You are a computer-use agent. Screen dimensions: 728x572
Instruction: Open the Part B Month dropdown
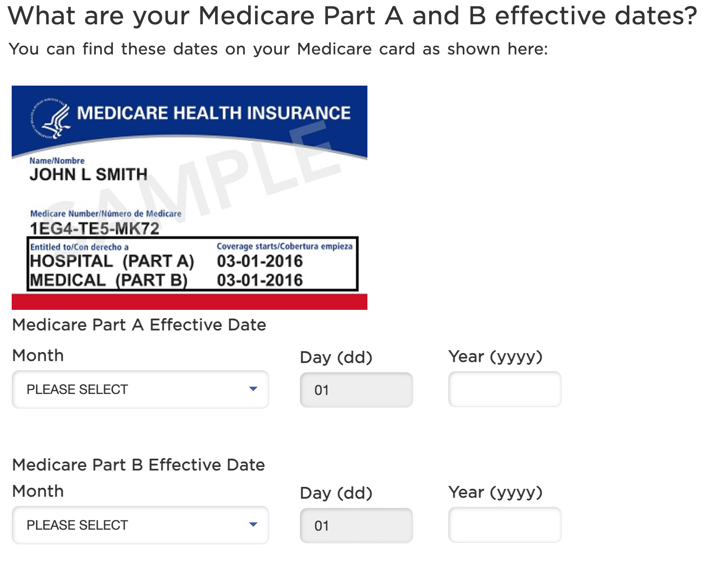pyautogui.click(x=140, y=525)
